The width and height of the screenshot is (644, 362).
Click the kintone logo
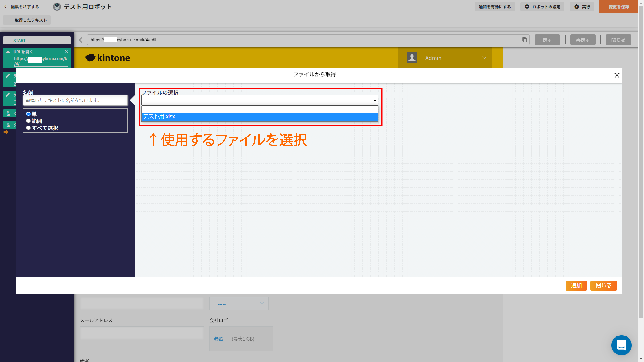(108, 58)
